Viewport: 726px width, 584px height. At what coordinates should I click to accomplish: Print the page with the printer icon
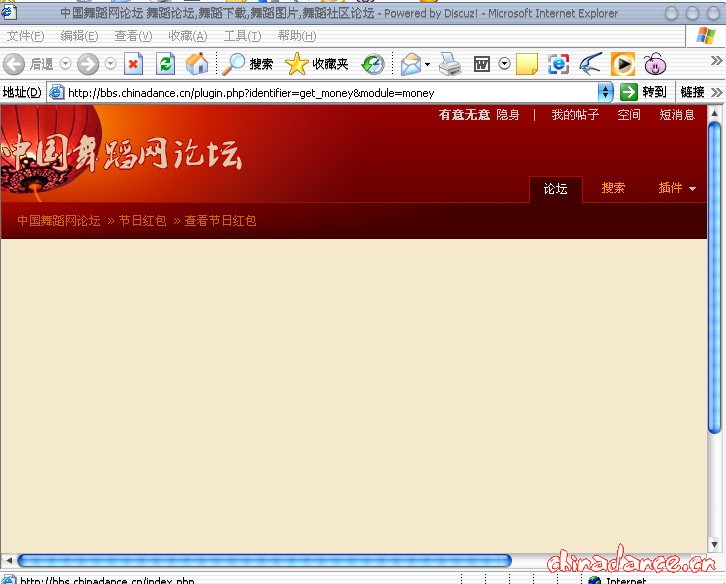coord(450,64)
